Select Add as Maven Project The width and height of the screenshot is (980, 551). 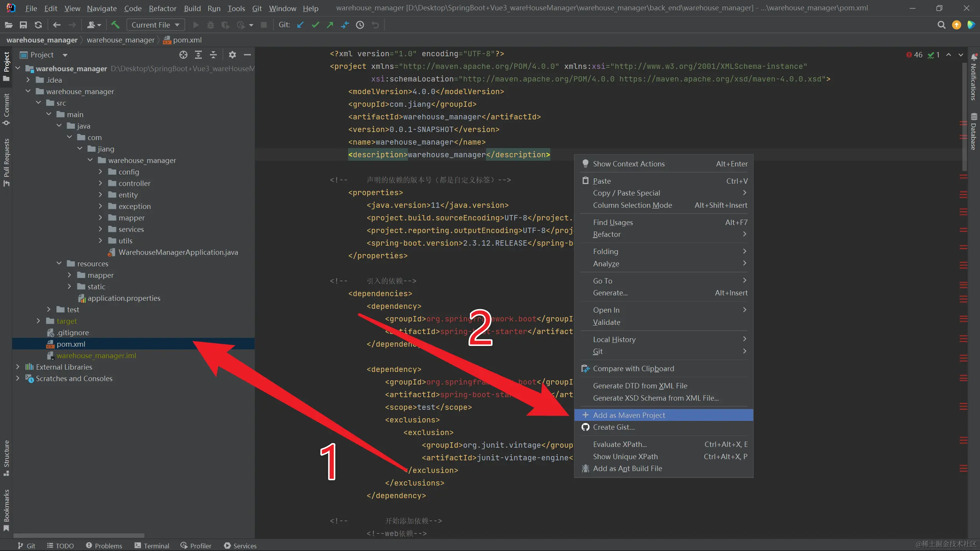[629, 415]
